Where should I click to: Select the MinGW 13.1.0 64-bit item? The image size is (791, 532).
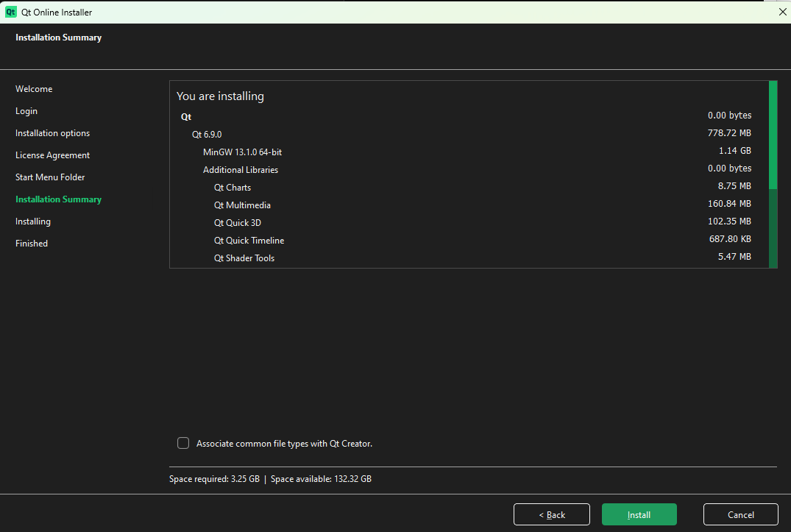[242, 152]
